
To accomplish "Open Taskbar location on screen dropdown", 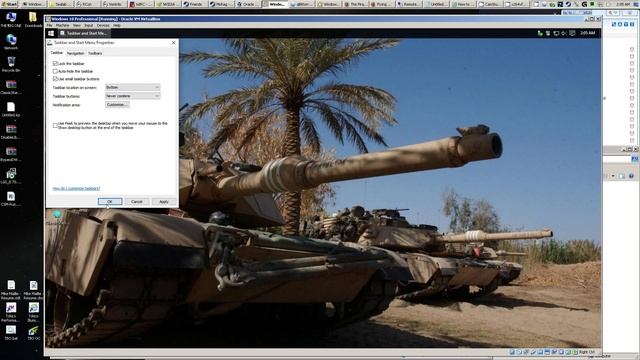I will pyautogui.click(x=133, y=87).
